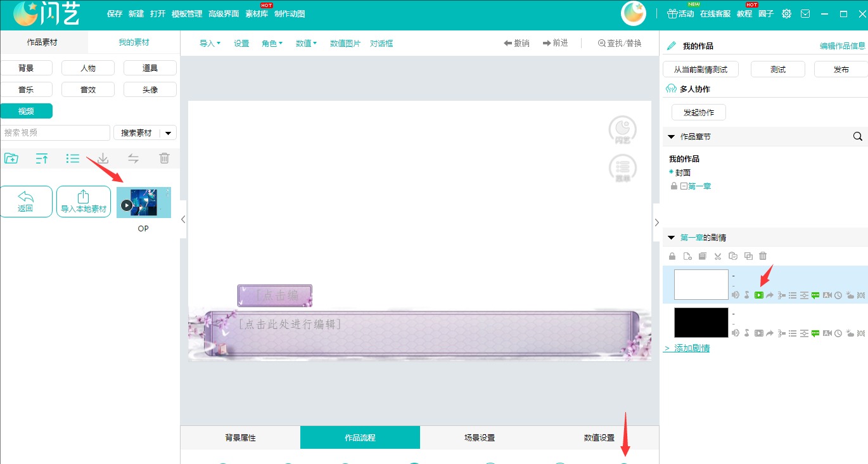The width and height of the screenshot is (868, 464).
Task: Select the OP video thumbnail
Action: [x=144, y=202]
